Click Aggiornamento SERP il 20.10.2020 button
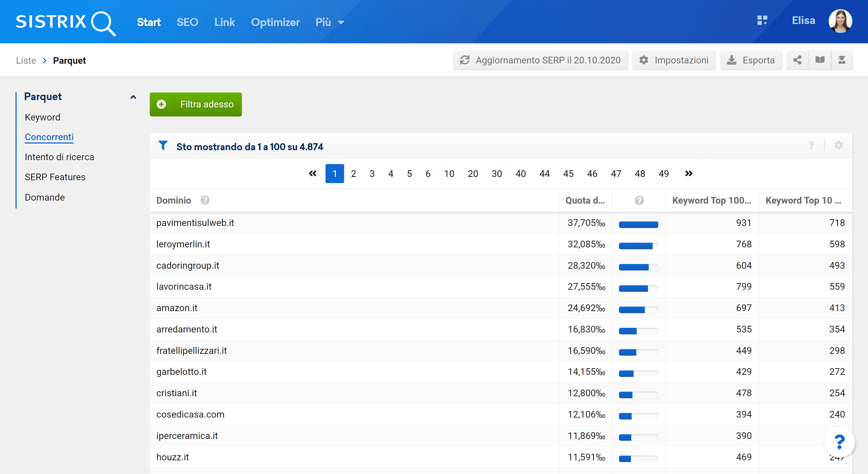Screen dimensions: 868x474 tap(540, 60)
